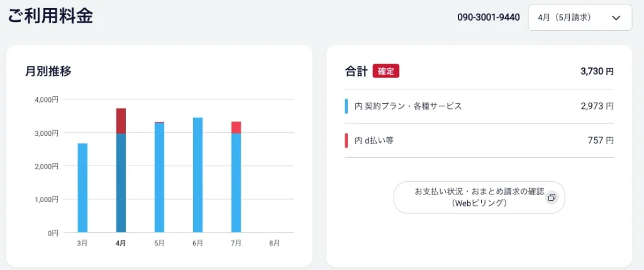The width and height of the screenshot is (644, 270).
Task: Select the 3月 bar in the chart
Action: click(82, 188)
